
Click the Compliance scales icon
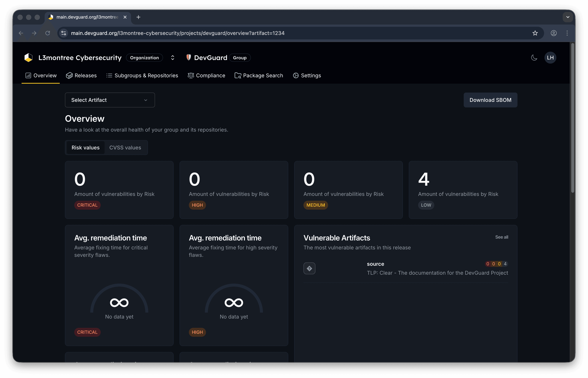click(191, 75)
